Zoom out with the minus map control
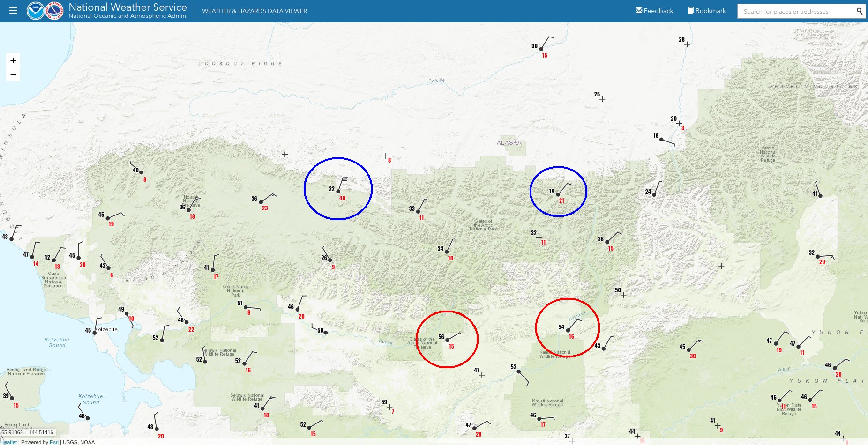The width and height of the screenshot is (868, 445). click(13, 74)
